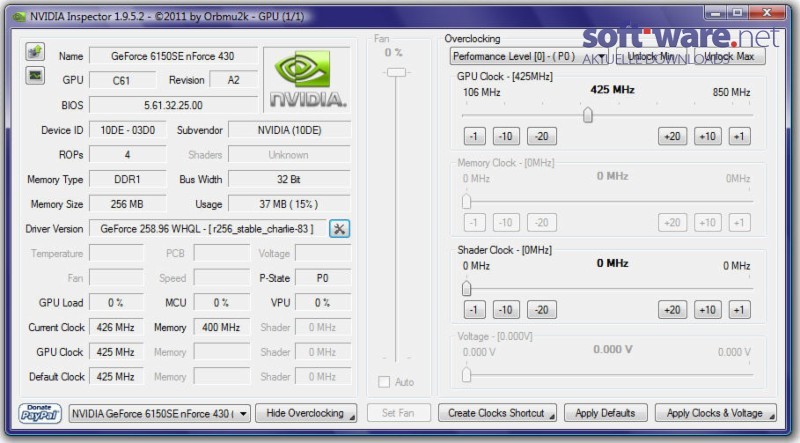This screenshot has height=443, width=800.
Task: Click the Name field GeForce 6150SE nForce 430
Action: pos(173,56)
